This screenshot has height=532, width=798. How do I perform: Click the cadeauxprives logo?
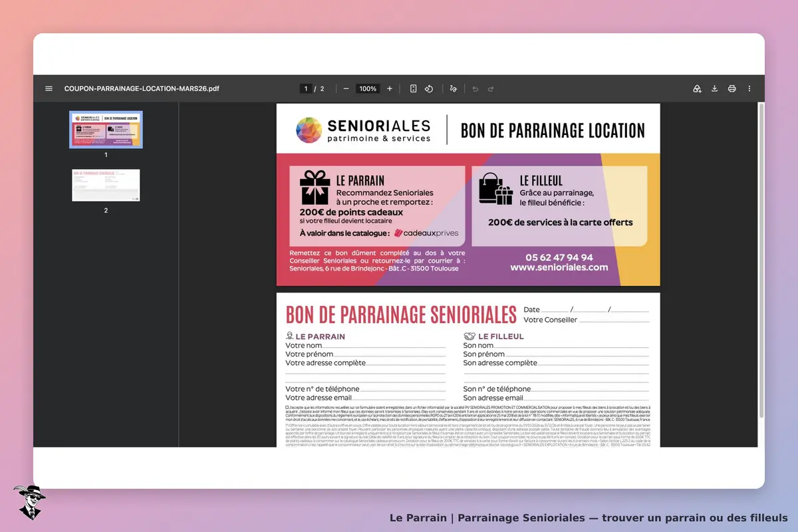coord(426,233)
